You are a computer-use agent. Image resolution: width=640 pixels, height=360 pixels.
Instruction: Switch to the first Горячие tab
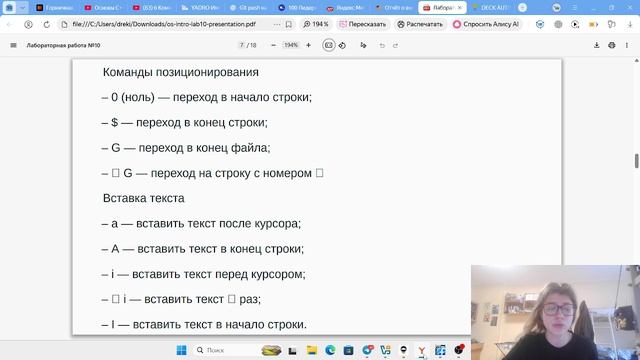(x=54, y=8)
